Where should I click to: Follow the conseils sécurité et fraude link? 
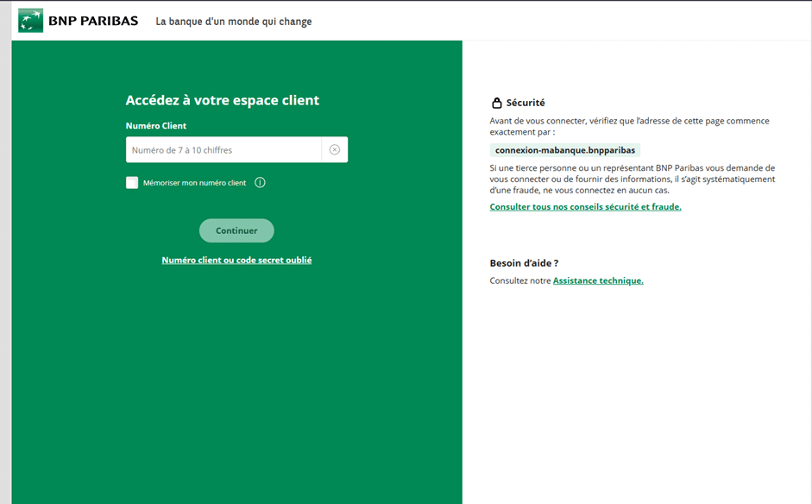[585, 206]
